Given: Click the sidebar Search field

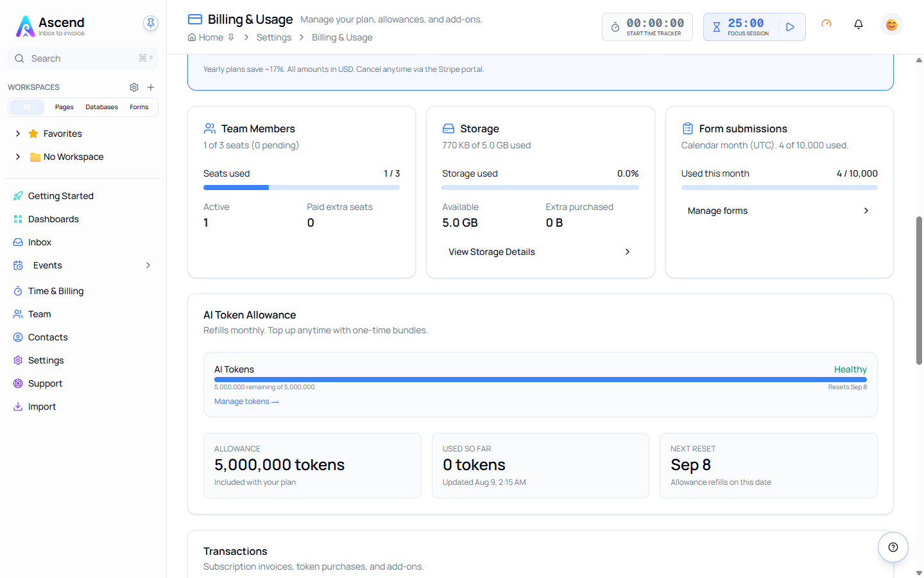Looking at the screenshot, I should tap(83, 58).
